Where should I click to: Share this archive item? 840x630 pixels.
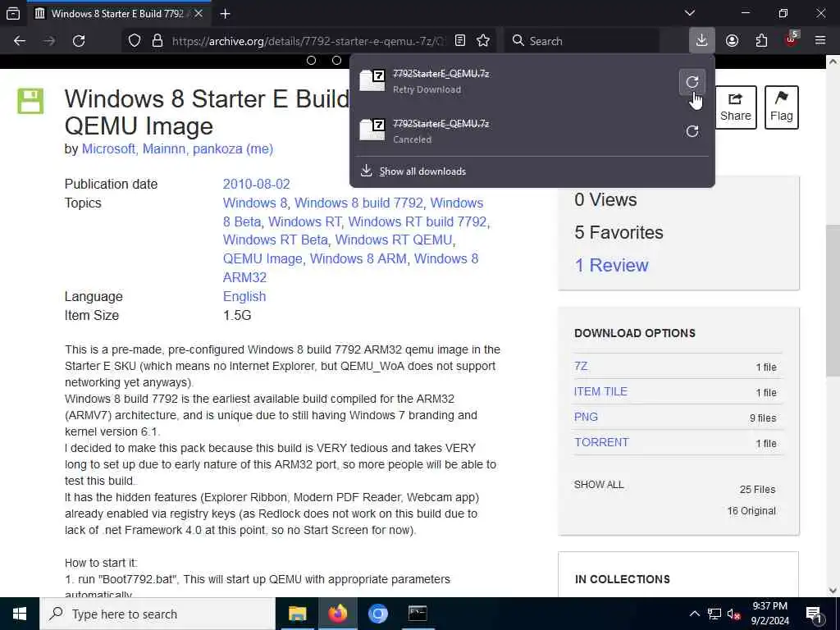click(736, 107)
